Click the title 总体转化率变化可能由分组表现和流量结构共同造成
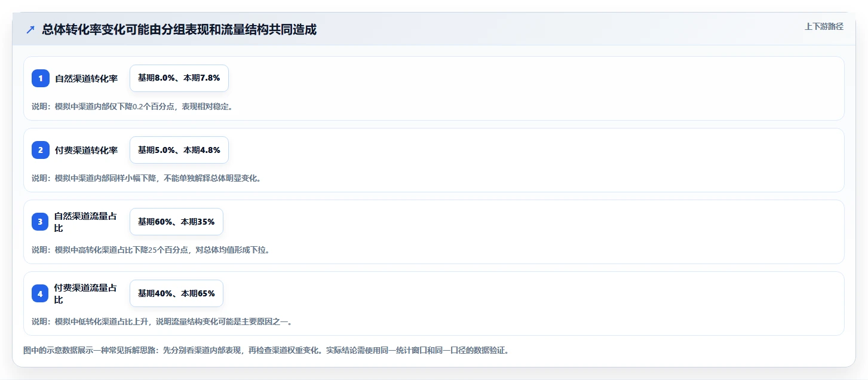This screenshot has width=868, height=380. [x=179, y=29]
